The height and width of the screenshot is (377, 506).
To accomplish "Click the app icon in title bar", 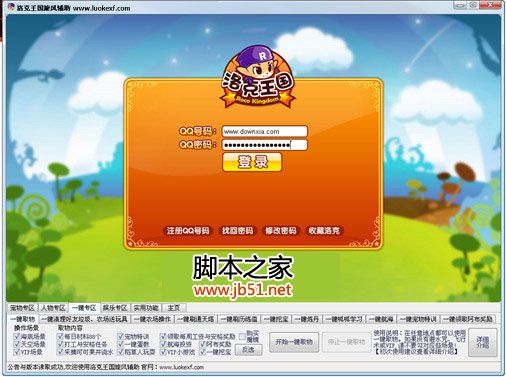I will (10, 7).
